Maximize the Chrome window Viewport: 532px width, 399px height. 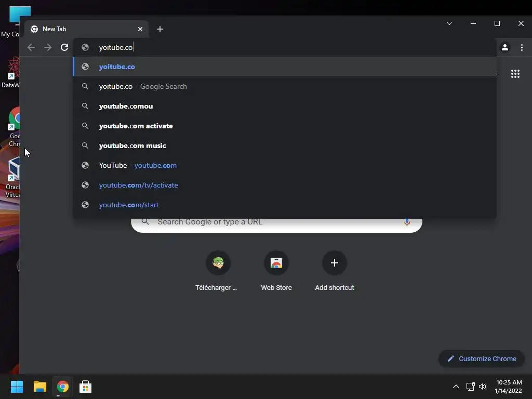coord(497,23)
